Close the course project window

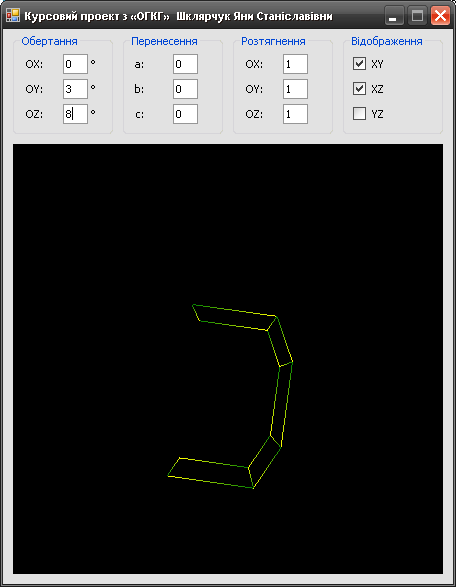(x=440, y=16)
